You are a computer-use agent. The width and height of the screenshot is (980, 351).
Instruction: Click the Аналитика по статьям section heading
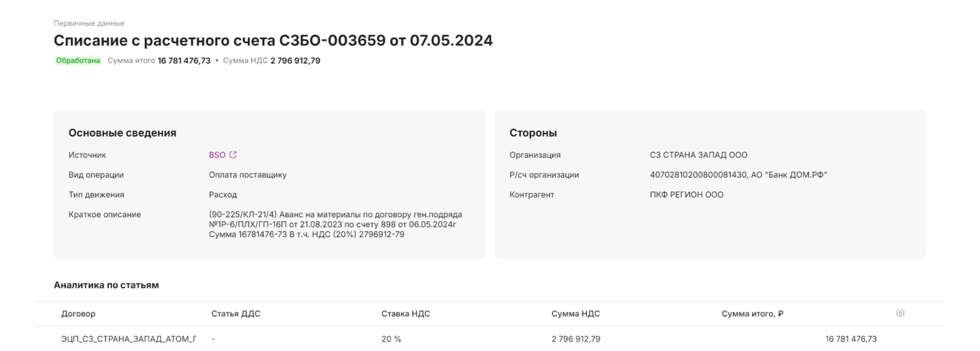tap(106, 285)
